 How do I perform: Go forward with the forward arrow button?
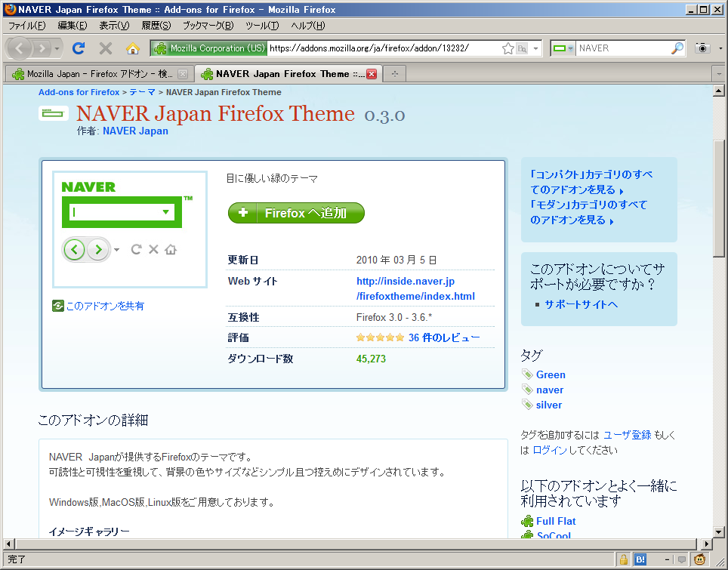coord(42,48)
